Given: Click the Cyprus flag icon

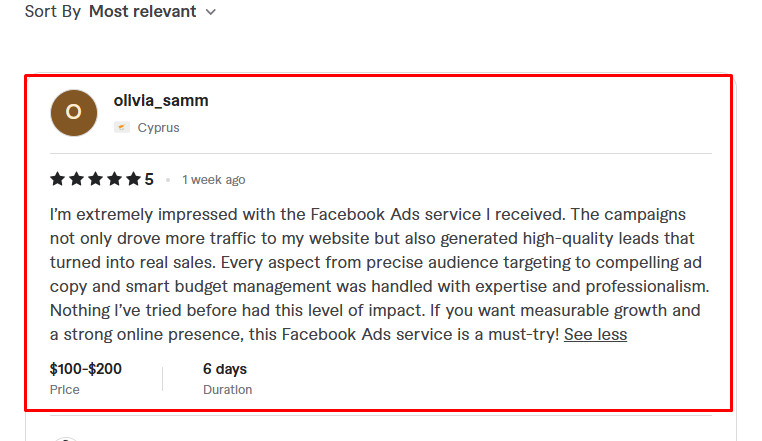Looking at the screenshot, I should 122,128.
